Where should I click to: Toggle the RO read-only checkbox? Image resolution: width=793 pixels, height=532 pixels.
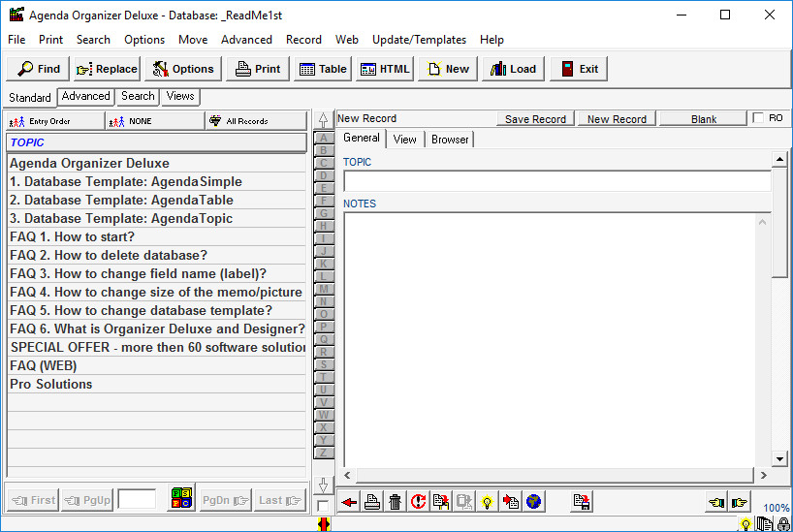pyautogui.click(x=758, y=118)
